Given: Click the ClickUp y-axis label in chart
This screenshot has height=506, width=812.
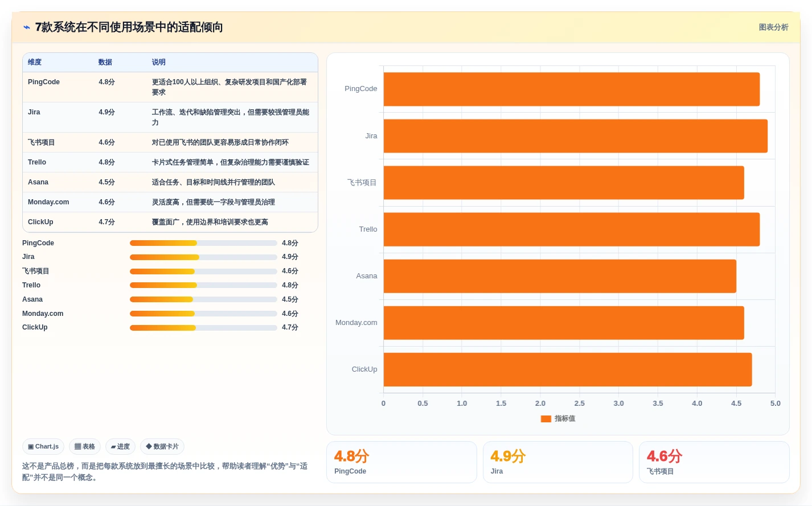Looking at the screenshot, I should coord(364,369).
